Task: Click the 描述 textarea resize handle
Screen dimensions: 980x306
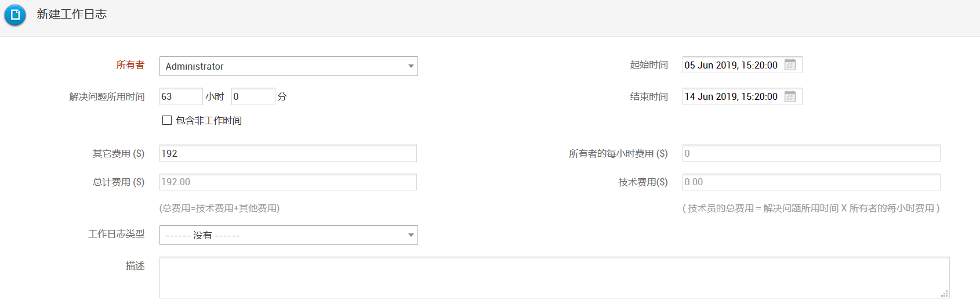Action: tap(945, 294)
